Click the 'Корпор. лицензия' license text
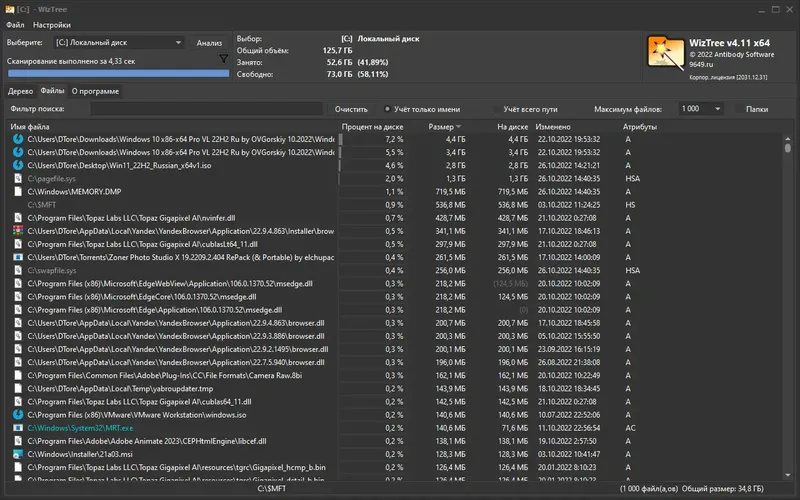 pyautogui.click(x=728, y=77)
